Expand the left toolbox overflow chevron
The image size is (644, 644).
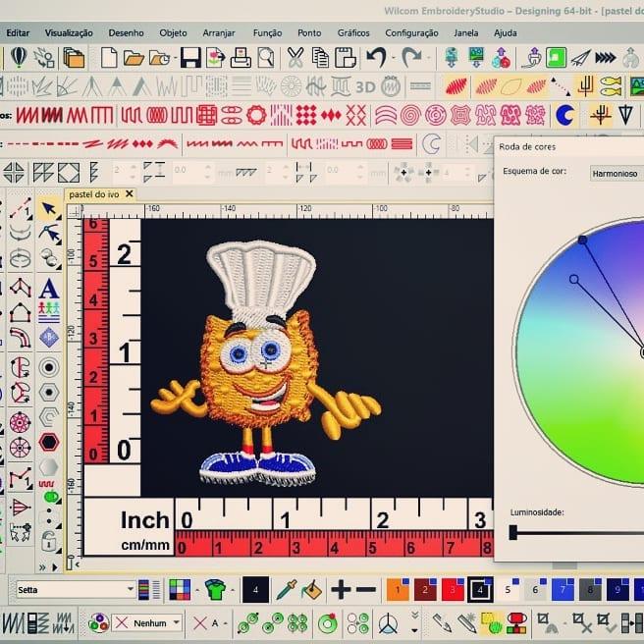tap(42, 567)
